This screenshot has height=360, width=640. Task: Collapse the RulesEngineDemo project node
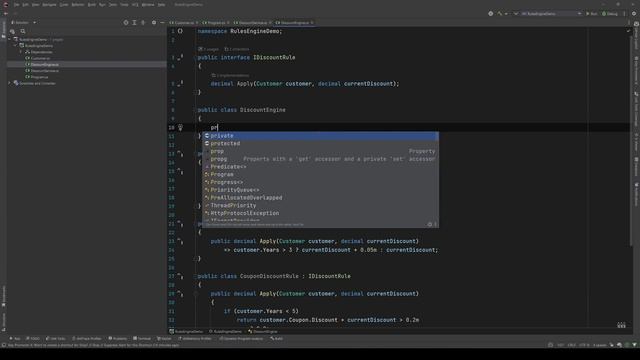coord(16,46)
